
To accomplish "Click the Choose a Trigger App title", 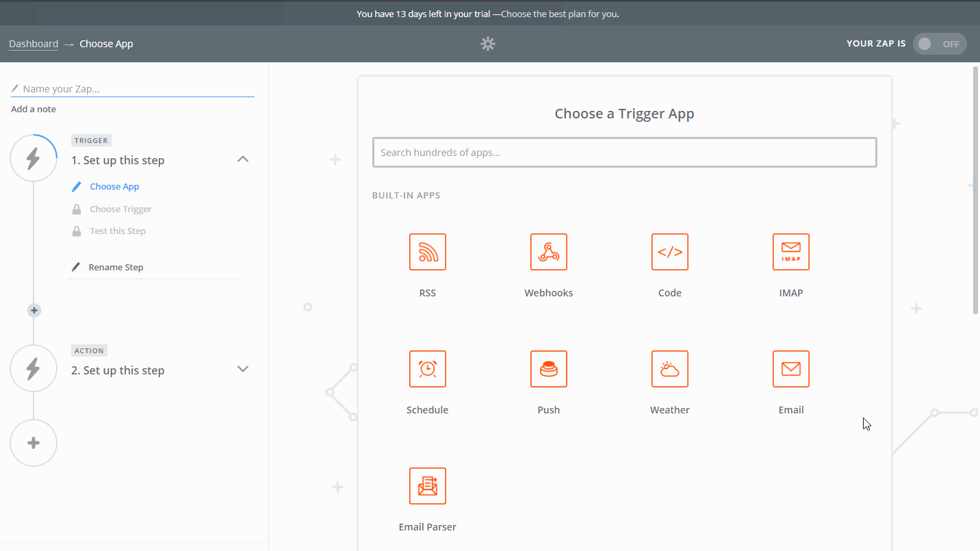I will pyautogui.click(x=625, y=114).
